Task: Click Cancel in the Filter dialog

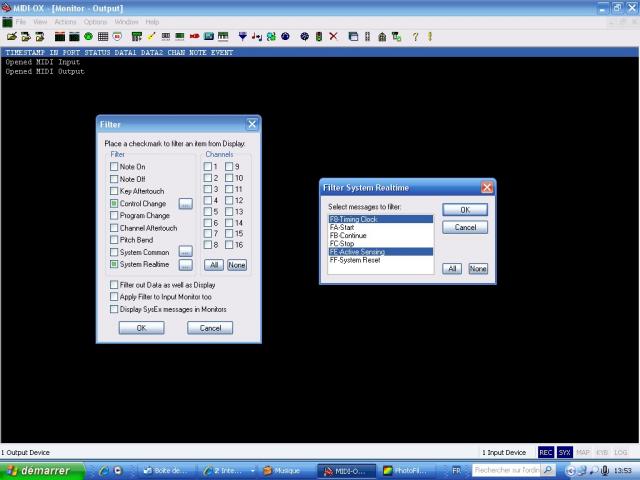Action: 210,328
